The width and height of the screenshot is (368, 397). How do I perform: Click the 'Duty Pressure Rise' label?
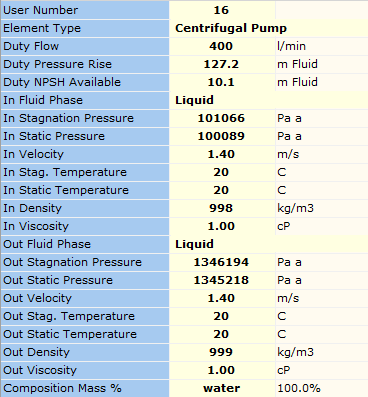tap(58, 64)
